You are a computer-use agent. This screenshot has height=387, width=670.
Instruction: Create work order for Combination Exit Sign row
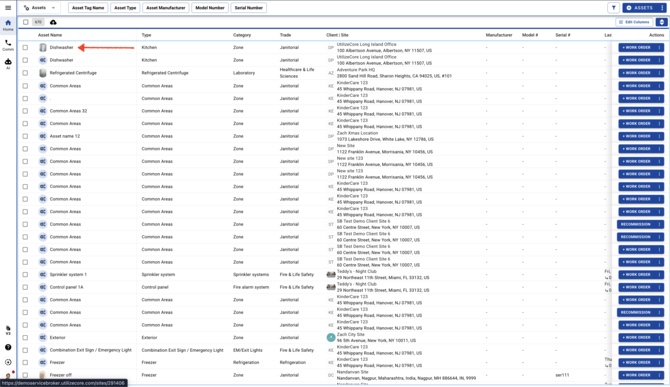point(636,350)
